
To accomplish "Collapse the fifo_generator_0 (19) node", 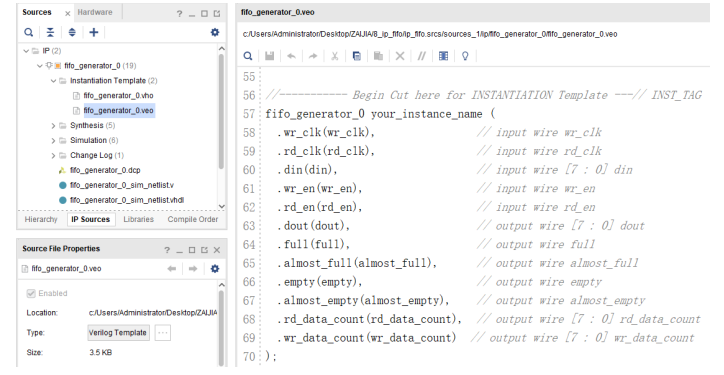I will (x=40, y=66).
